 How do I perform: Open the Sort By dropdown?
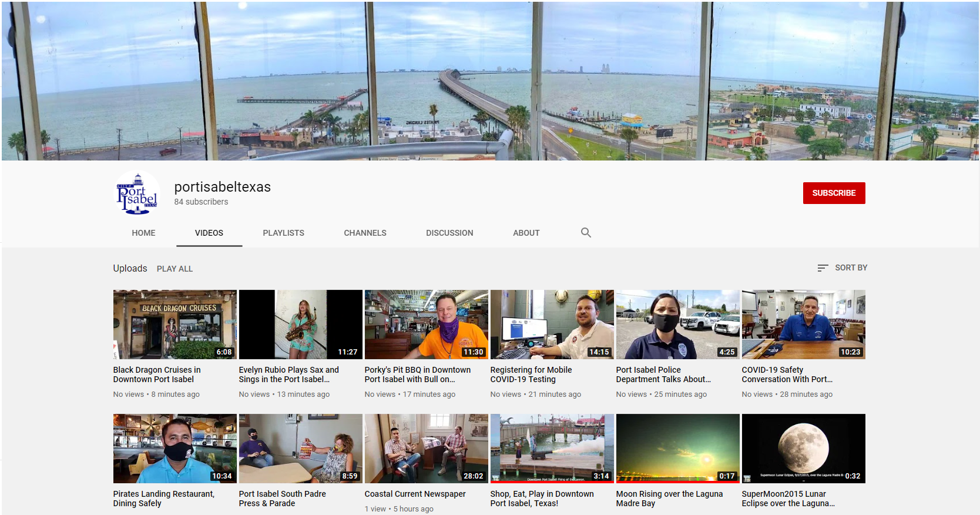pyautogui.click(x=842, y=267)
